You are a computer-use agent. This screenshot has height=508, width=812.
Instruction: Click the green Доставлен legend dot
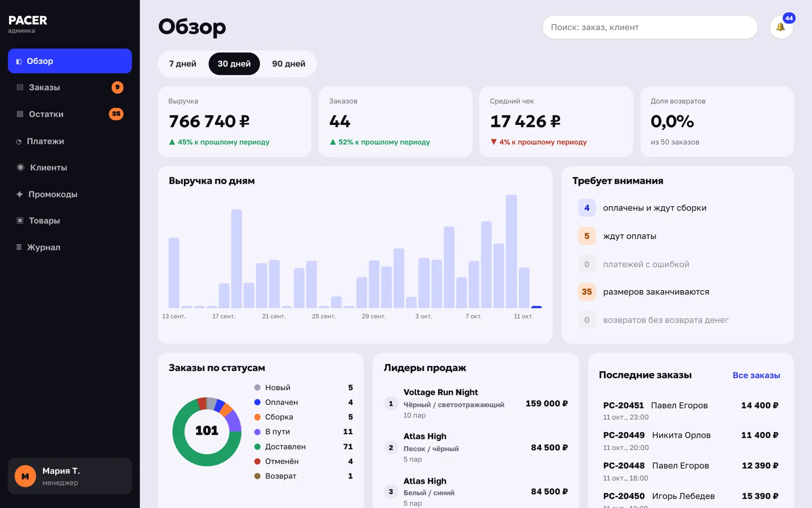click(257, 447)
